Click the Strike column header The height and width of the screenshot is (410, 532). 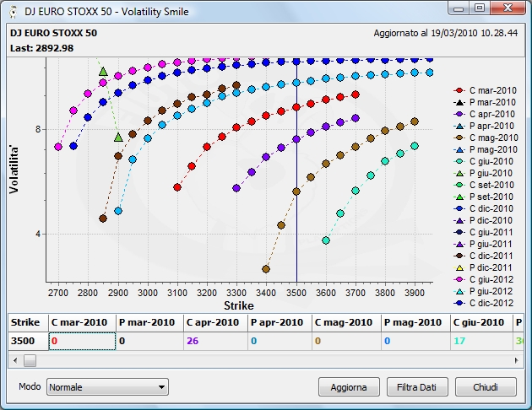click(x=28, y=322)
